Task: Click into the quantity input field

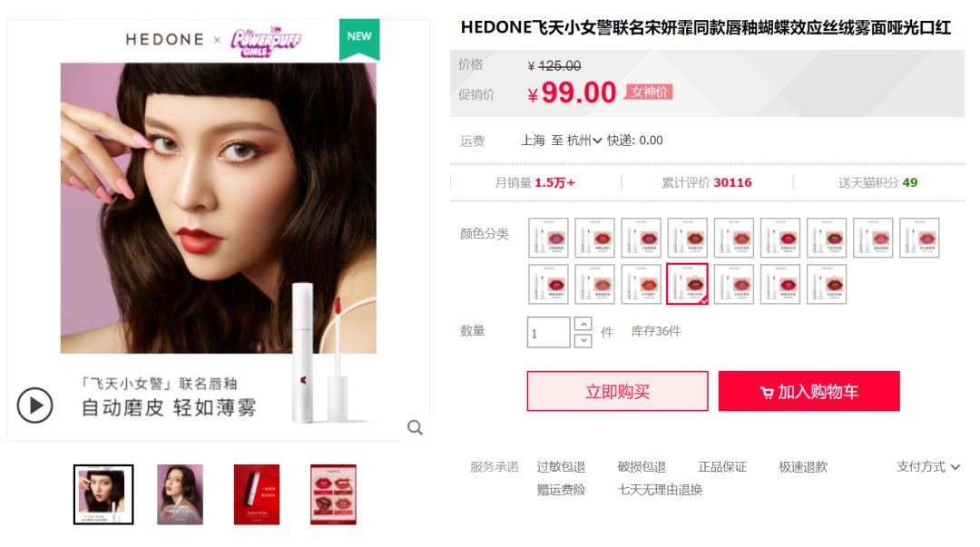Action: [x=548, y=333]
